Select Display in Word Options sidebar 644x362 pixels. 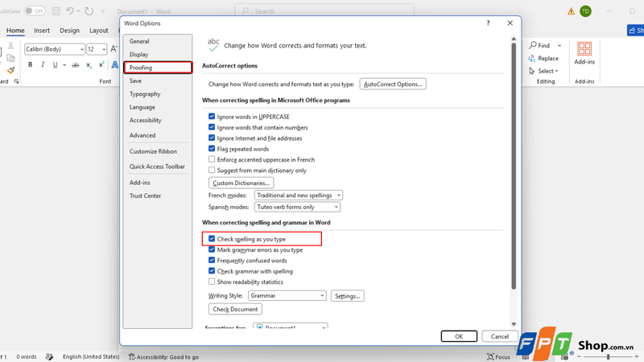[x=158, y=54]
